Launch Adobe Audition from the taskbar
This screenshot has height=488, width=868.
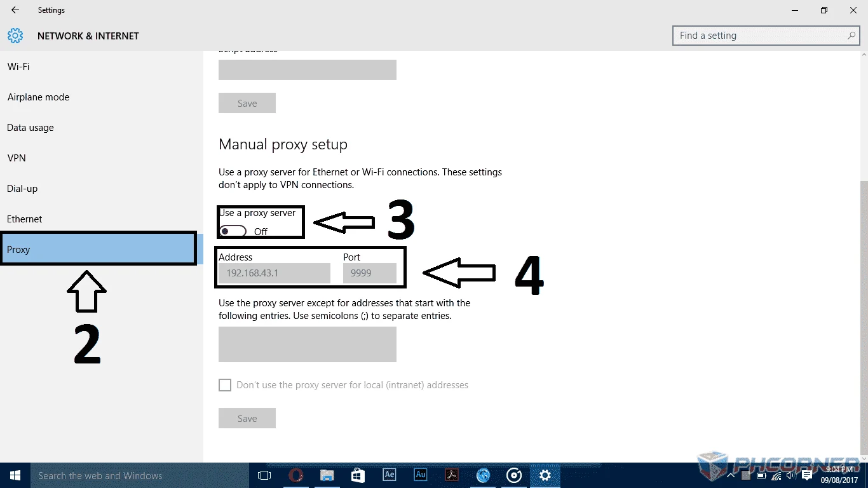(x=420, y=475)
